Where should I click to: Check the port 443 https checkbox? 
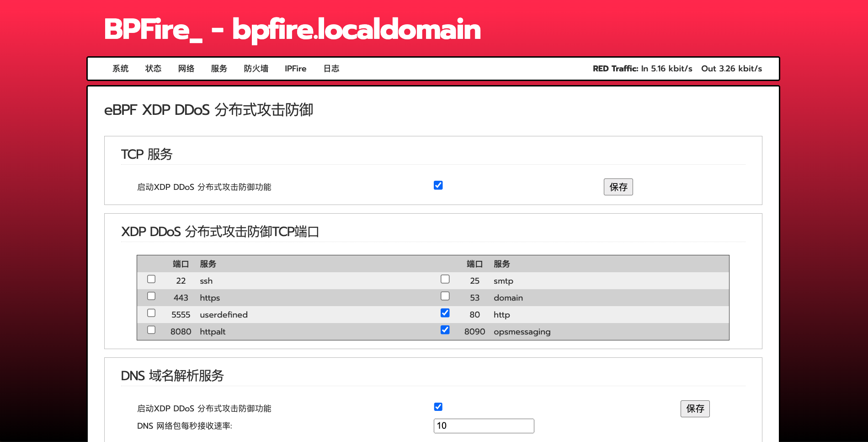pyautogui.click(x=151, y=296)
